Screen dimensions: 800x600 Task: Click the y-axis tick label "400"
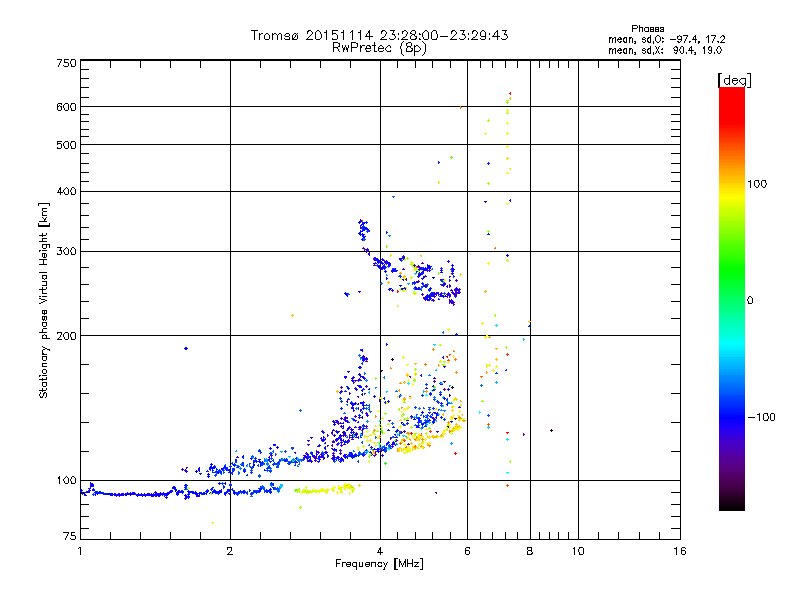tap(66, 192)
